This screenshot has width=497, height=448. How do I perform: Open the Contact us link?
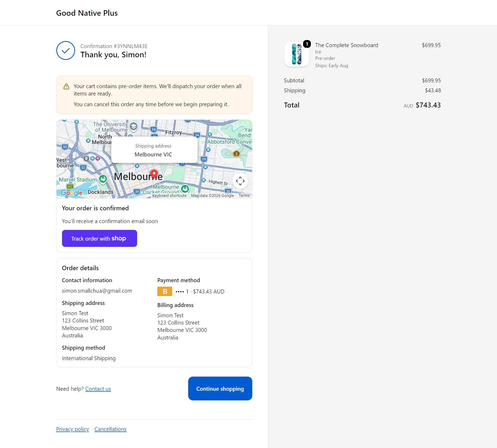point(98,389)
